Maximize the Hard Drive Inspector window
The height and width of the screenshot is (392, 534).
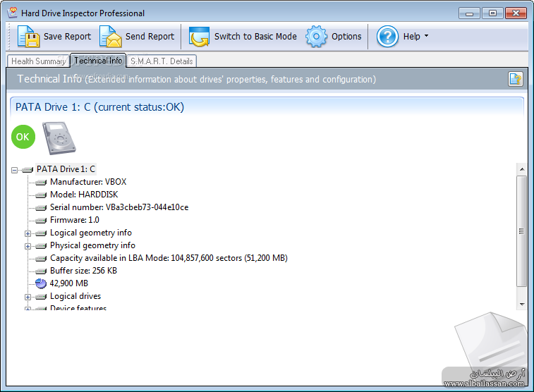tap(492, 13)
